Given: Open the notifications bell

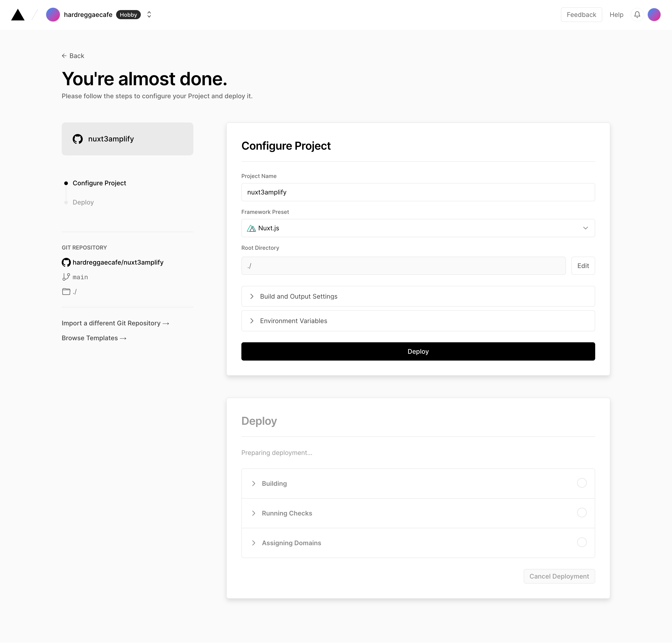Looking at the screenshot, I should point(637,15).
